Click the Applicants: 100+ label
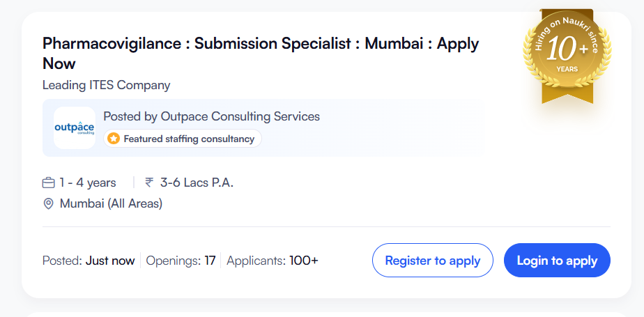Image resolution: width=644 pixels, height=317 pixels. click(x=272, y=261)
